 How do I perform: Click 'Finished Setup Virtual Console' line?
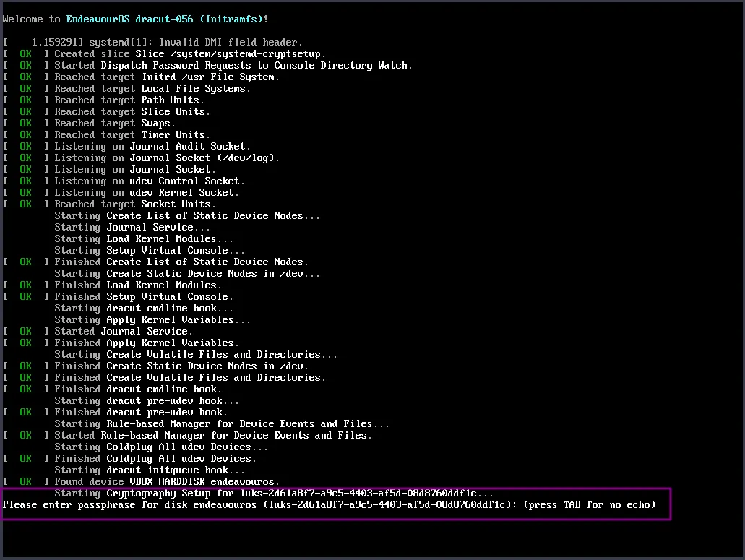click(x=144, y=296)
